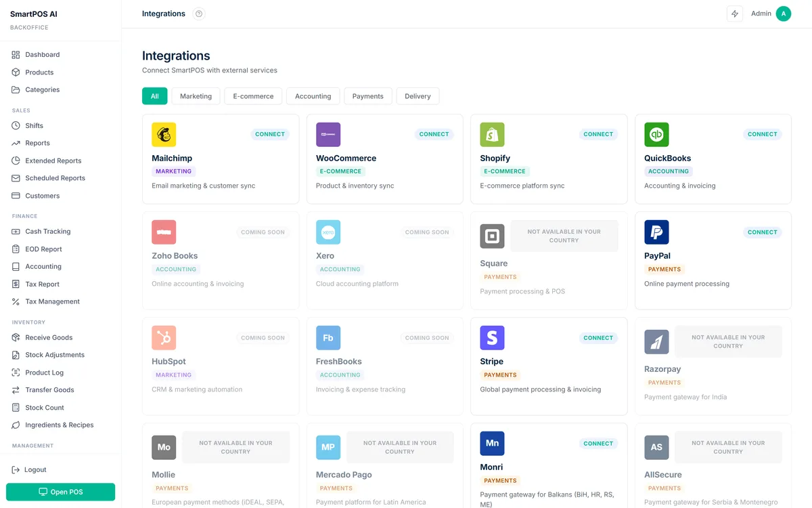Select the All filter tab
The image size is (812, 508).
point(154,96)
